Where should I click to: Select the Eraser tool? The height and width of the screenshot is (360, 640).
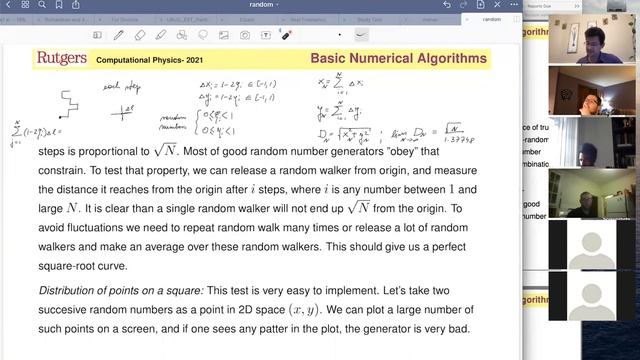tap(140, 35)
